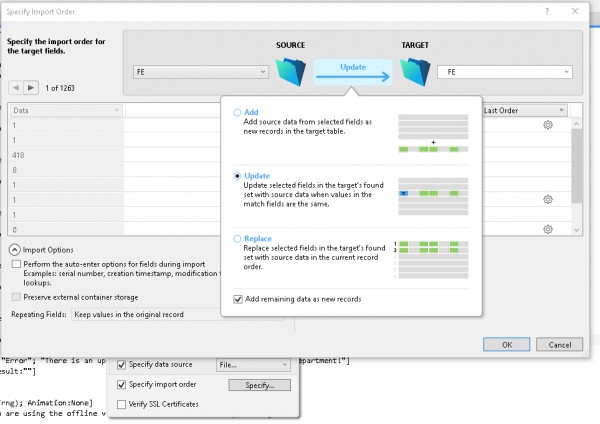Open the target table FE dropdown
Viewport: 600px width, 424px height.
click(508, 72)
